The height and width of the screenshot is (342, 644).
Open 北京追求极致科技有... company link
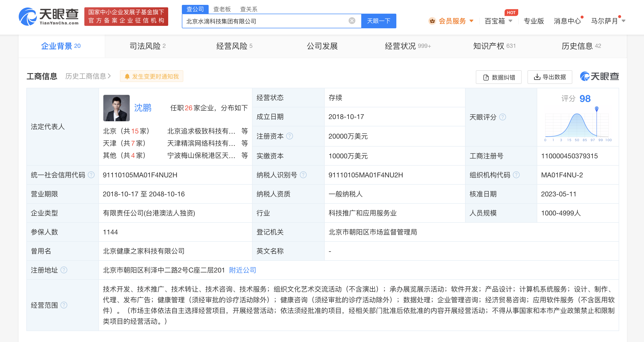[201, 131]
